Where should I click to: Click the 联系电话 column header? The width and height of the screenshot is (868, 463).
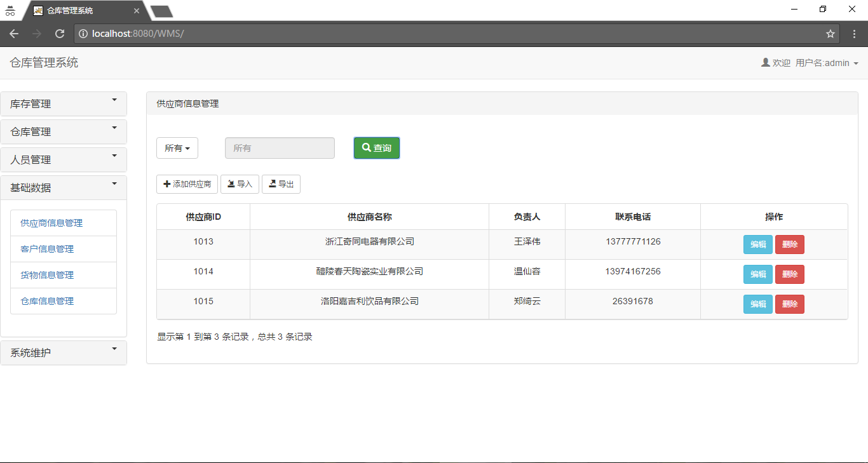633,217
